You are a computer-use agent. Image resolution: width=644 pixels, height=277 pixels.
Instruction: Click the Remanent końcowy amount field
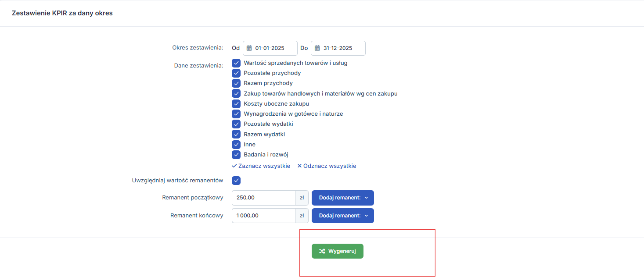263,216
